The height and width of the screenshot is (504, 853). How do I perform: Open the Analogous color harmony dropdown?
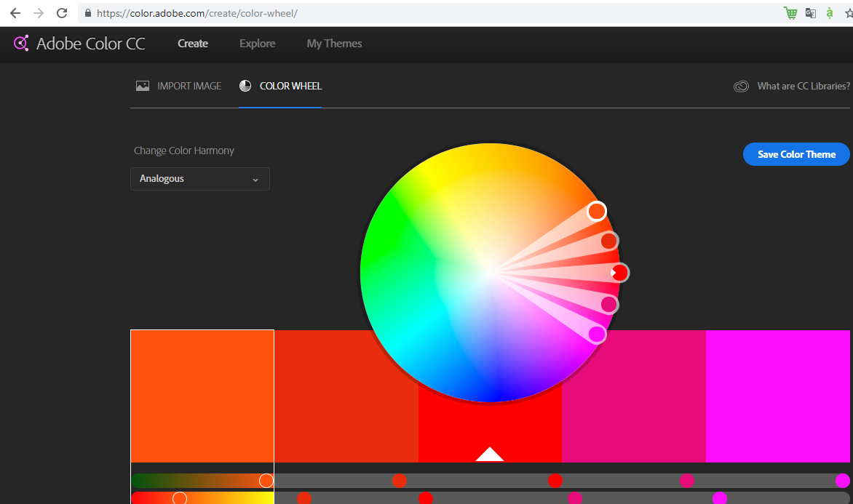[x=200, y=179]
